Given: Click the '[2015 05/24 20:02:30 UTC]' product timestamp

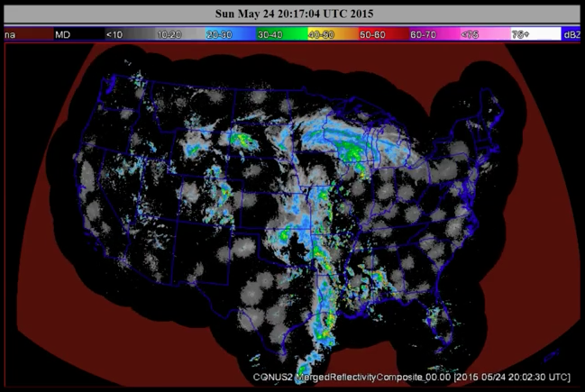Looking at the screenshot, I should click(x=512, y=377).
